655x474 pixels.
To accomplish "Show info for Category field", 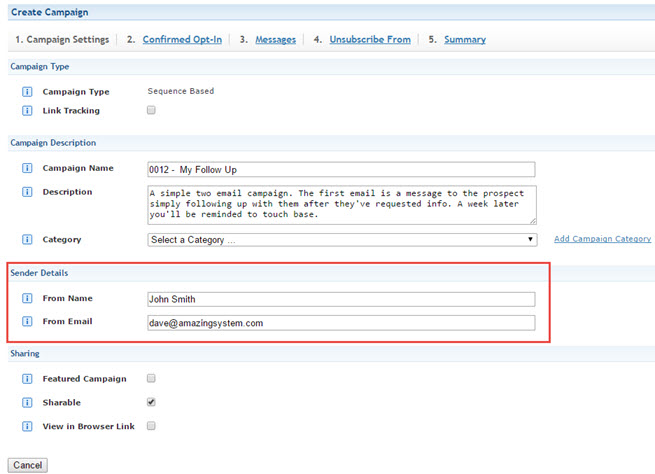I will (27, 240).
